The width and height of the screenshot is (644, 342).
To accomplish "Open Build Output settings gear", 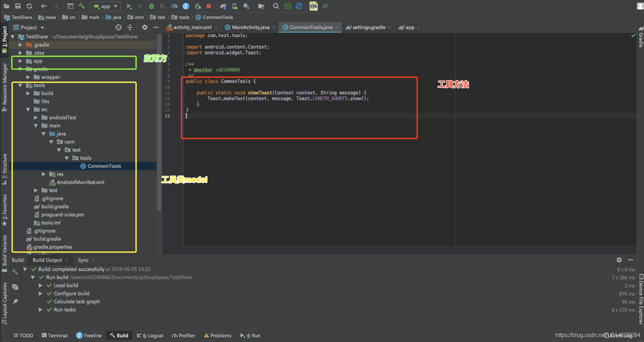I will click(619, 260).
